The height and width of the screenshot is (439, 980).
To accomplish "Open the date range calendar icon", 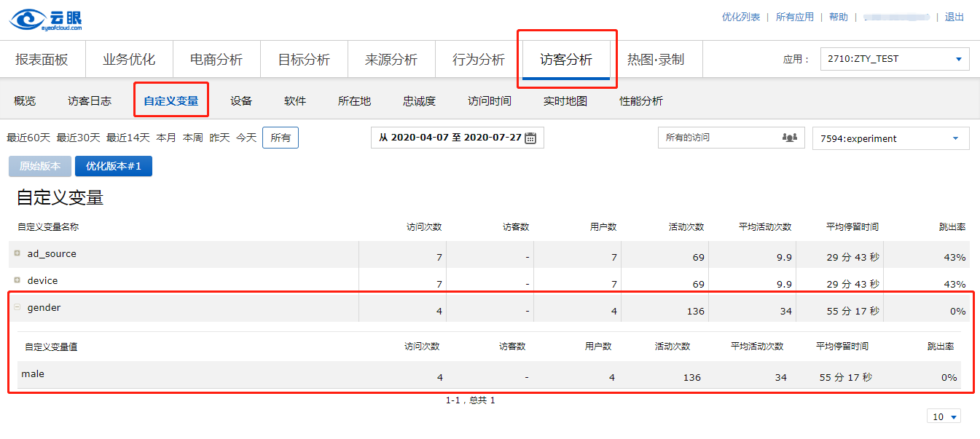I will click(530, 138).
